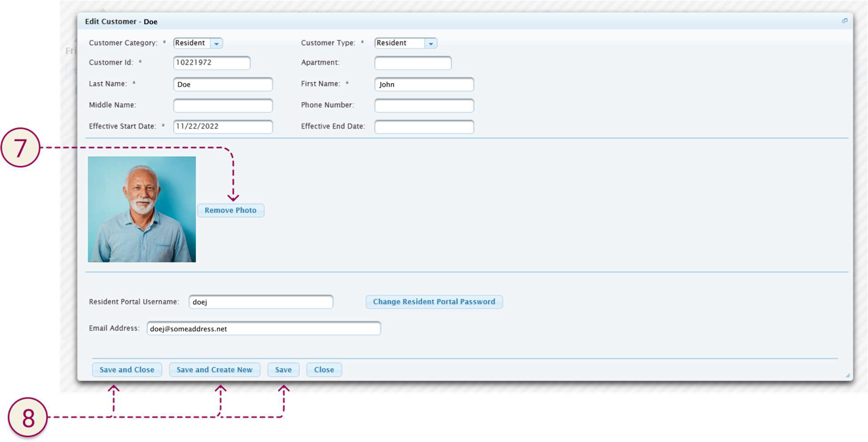Image resolution: width=868 pixels, height=442 pixels.
Task: Open the Customer Category dropdown
Action: click(216, 43)
